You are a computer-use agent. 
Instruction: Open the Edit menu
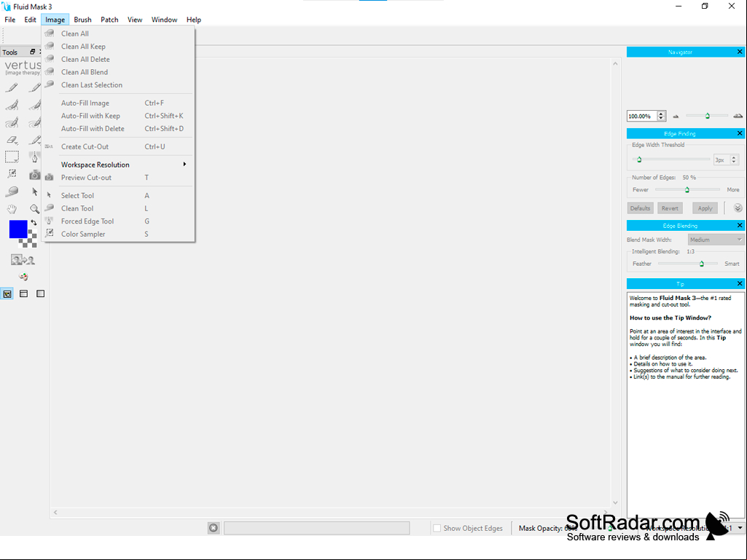pyautogui.click(x=30, y=20)
